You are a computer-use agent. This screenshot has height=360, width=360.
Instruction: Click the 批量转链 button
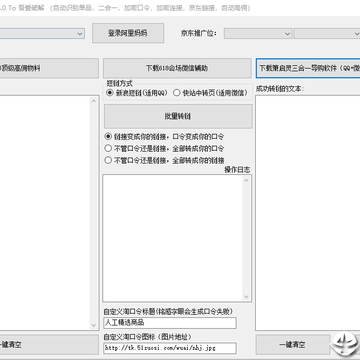(x=178, y=116)
